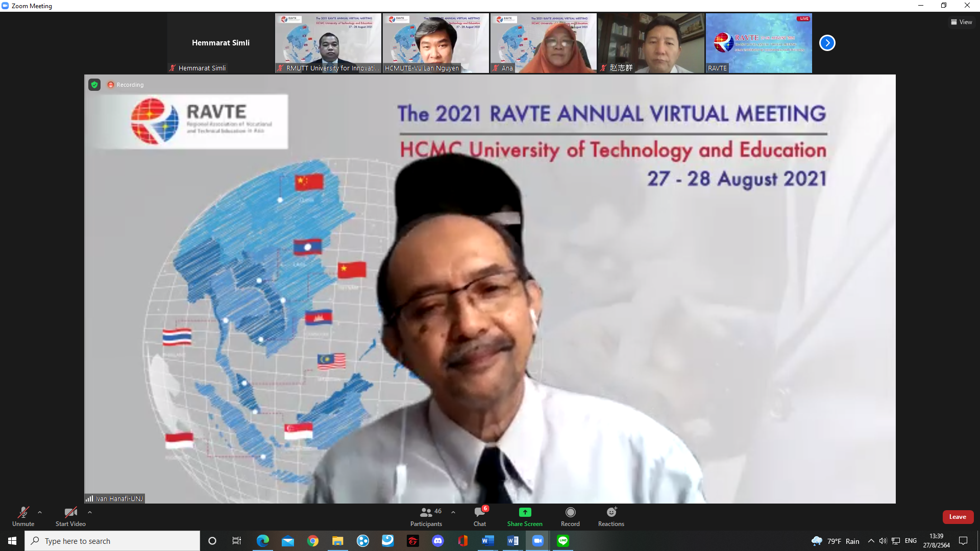Start Video camera toggle
Viewport: 980px width, 551px height.
[x=70, y=516]
